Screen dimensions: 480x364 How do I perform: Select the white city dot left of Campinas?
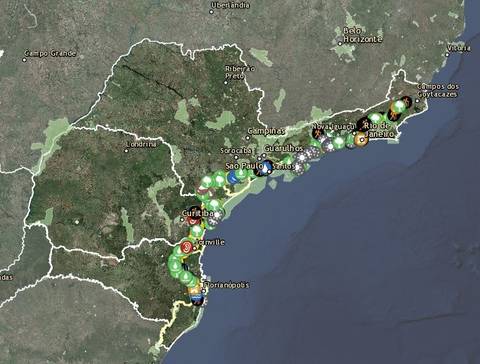click(248, 138)
